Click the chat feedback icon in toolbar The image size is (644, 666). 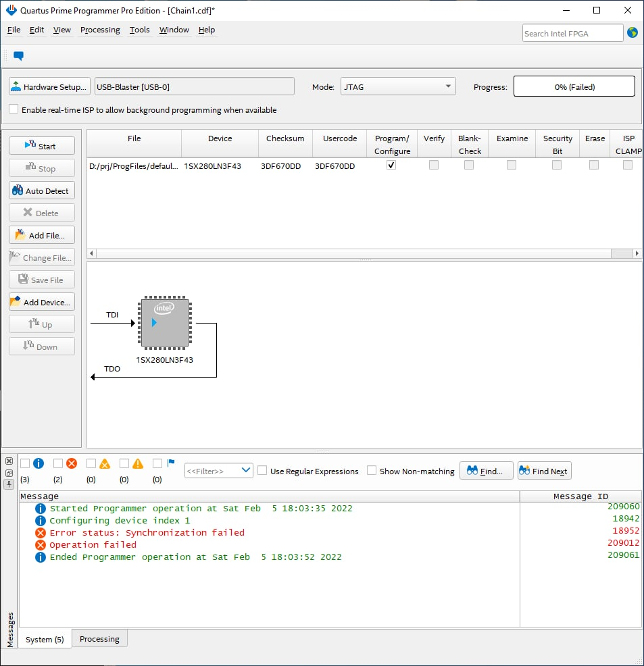click(x=19, y=56)
